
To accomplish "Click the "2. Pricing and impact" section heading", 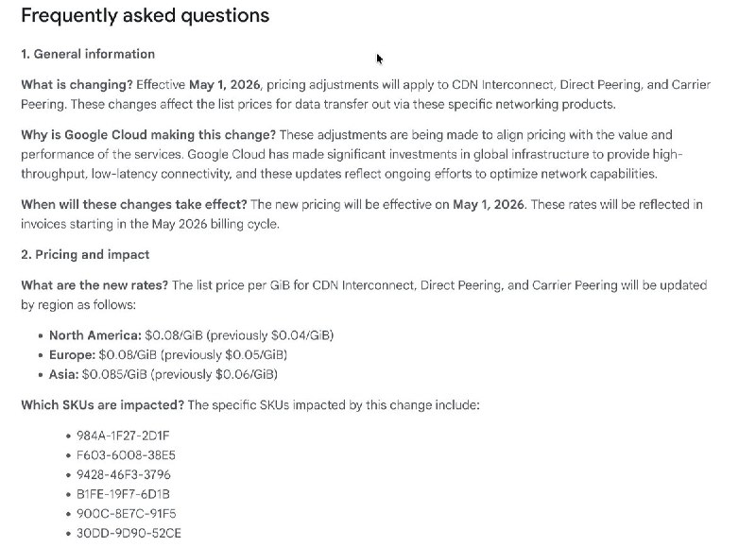I will click(x=85, y=255).
